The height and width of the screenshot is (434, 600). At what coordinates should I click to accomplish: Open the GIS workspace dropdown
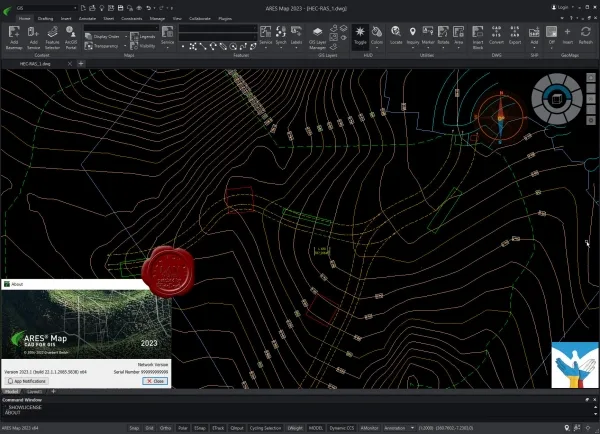[x=46, y=8]
